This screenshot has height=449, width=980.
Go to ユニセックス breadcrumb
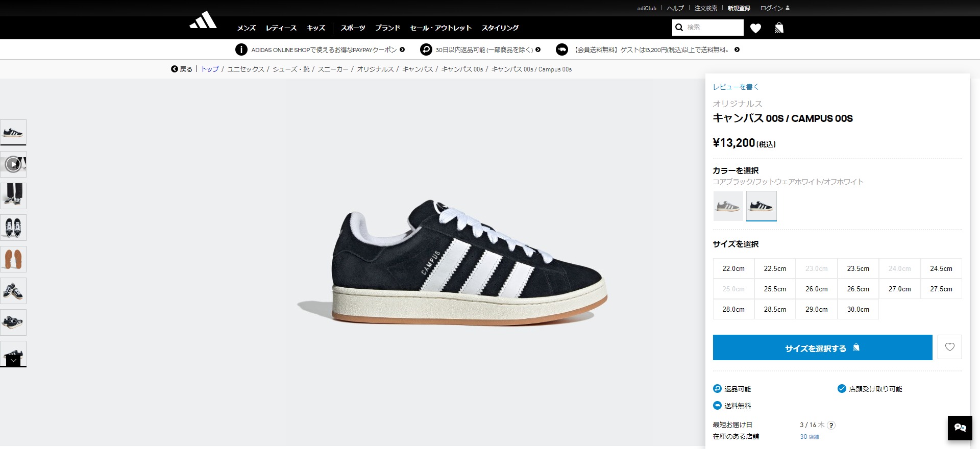(246, 69)
